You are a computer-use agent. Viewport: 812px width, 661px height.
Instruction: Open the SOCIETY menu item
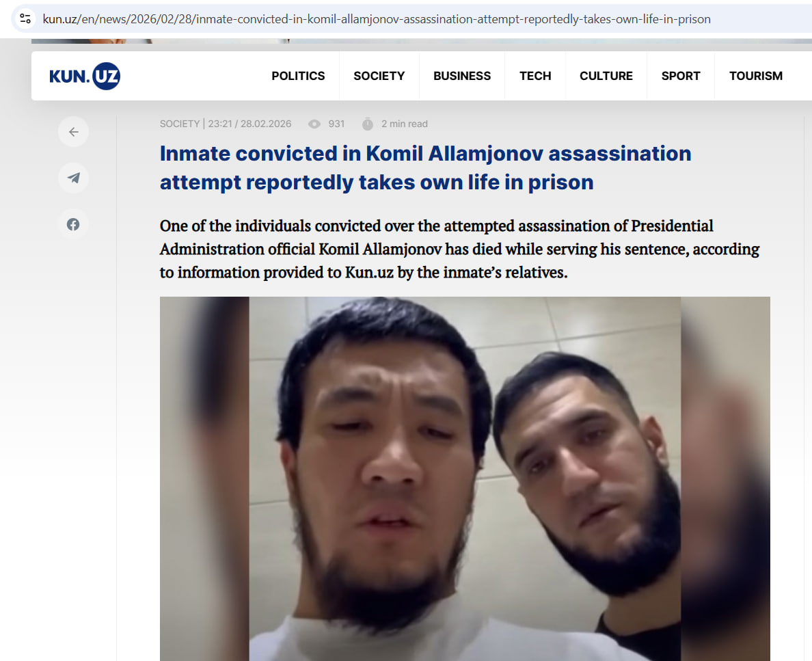pyautogui.click(x=379, y=76)
